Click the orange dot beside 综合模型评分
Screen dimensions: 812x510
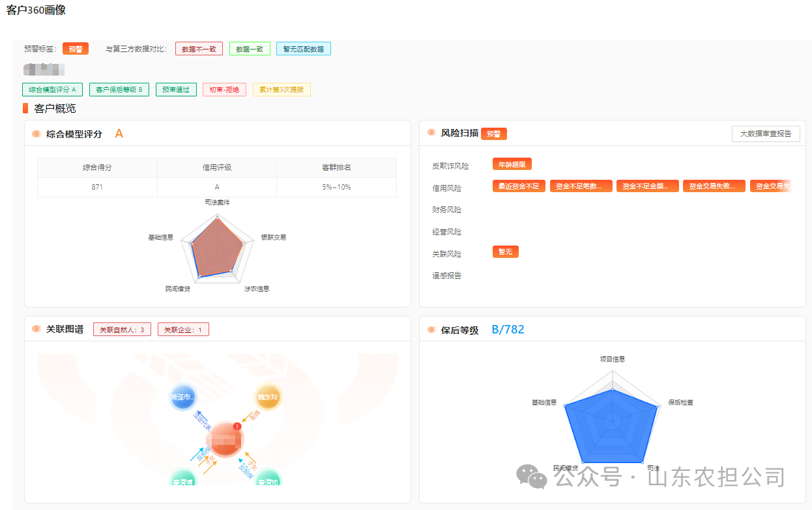point(36,134)
